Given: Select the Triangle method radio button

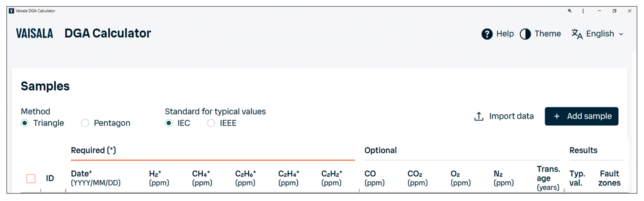Looking at the screenshot, I should 25,123.
